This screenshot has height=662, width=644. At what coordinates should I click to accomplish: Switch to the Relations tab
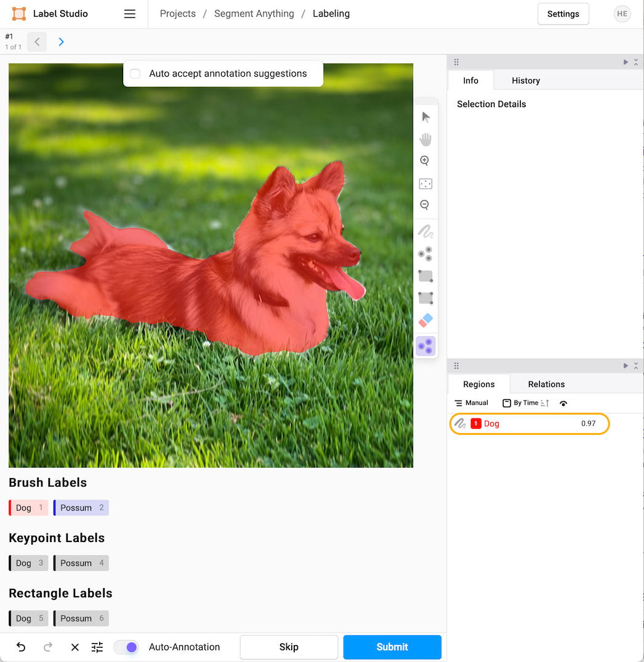pyautogui.click(x=546, y=385)
